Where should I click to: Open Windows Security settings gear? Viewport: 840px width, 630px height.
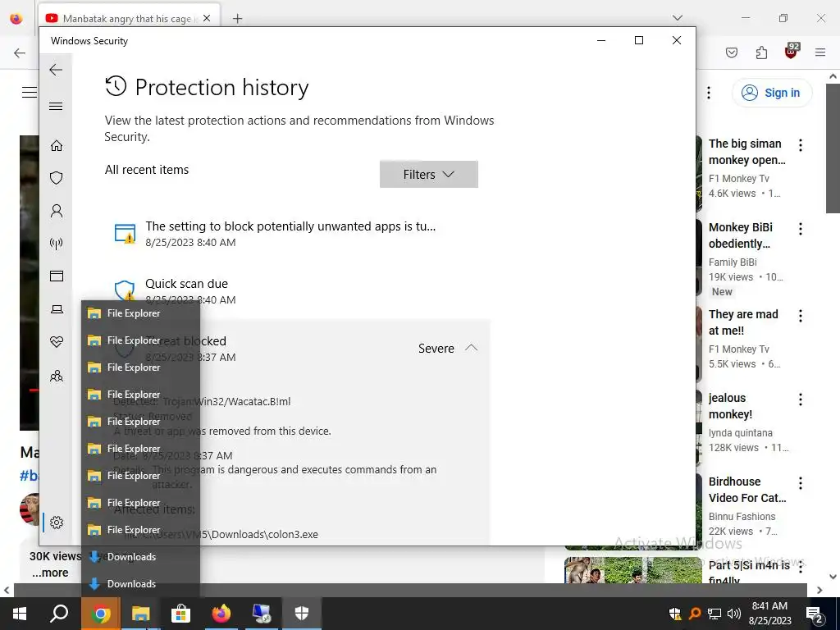tap(57, 523)
